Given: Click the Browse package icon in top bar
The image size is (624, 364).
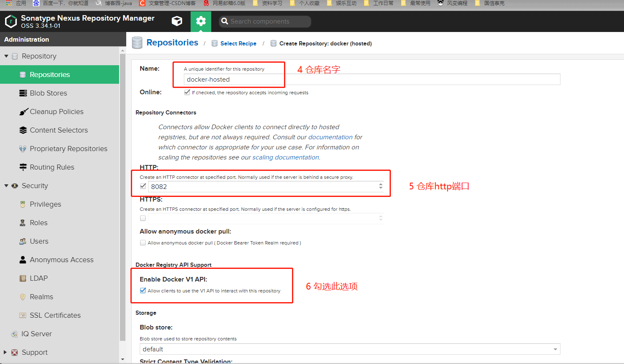Looking at the screenshot, I should point(177,21).
